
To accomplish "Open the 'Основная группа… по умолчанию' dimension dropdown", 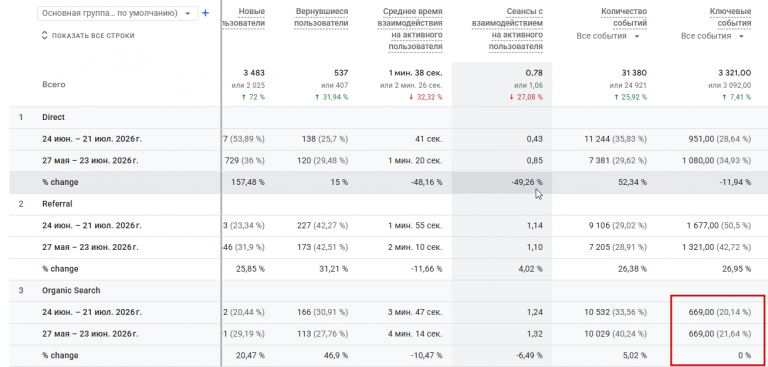I will (117, 14).
